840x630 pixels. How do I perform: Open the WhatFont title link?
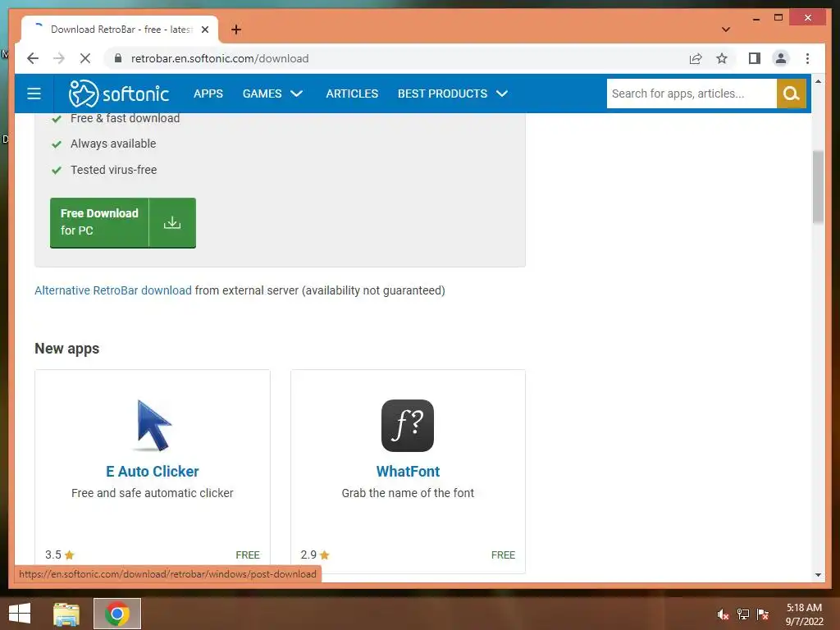tap(408, 472)
